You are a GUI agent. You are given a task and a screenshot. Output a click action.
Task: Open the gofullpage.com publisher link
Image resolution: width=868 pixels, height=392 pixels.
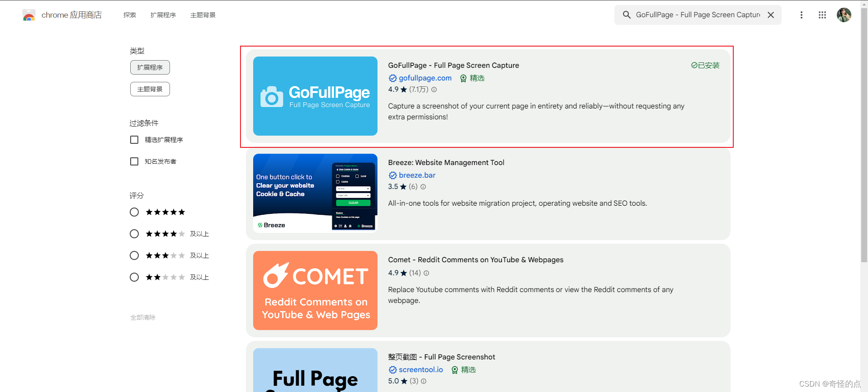coord(425,78)
